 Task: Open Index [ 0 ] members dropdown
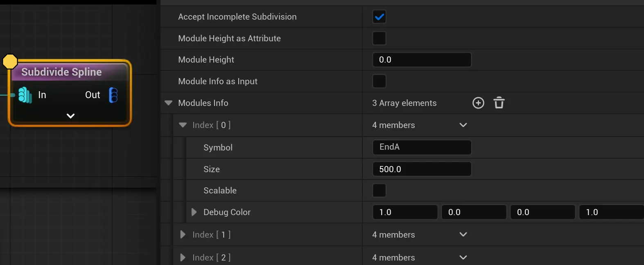click(463, 125)
